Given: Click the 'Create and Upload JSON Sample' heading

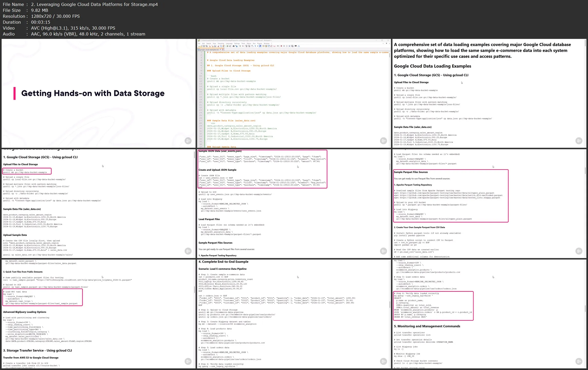Looking at the screenshot, I should pos(217,170).
